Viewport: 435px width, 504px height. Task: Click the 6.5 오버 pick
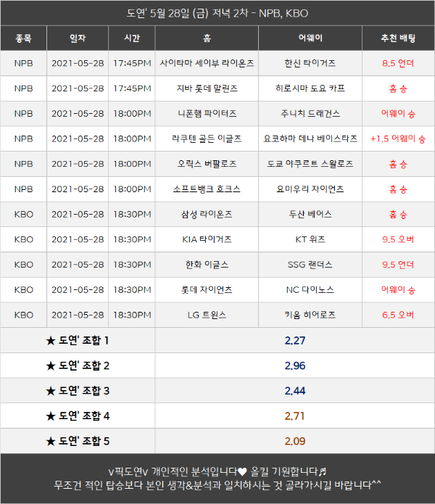[398, 315]
